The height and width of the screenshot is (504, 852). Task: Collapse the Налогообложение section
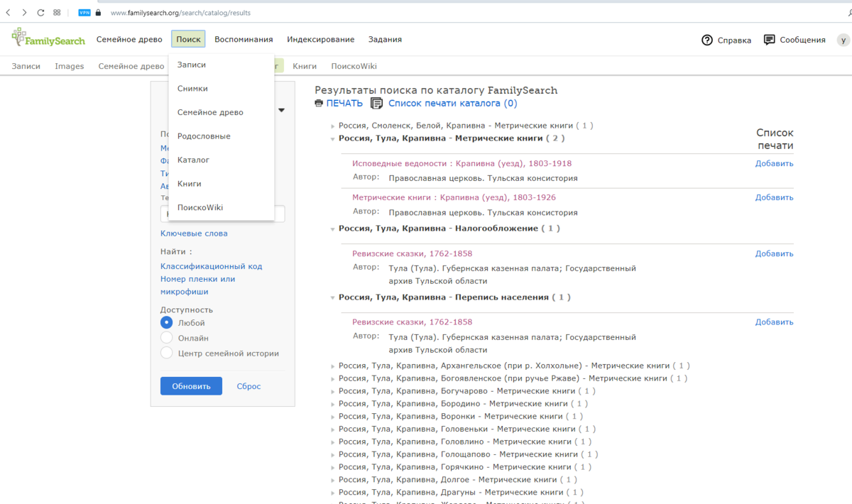pyautogui.click(x=333, y=229)
